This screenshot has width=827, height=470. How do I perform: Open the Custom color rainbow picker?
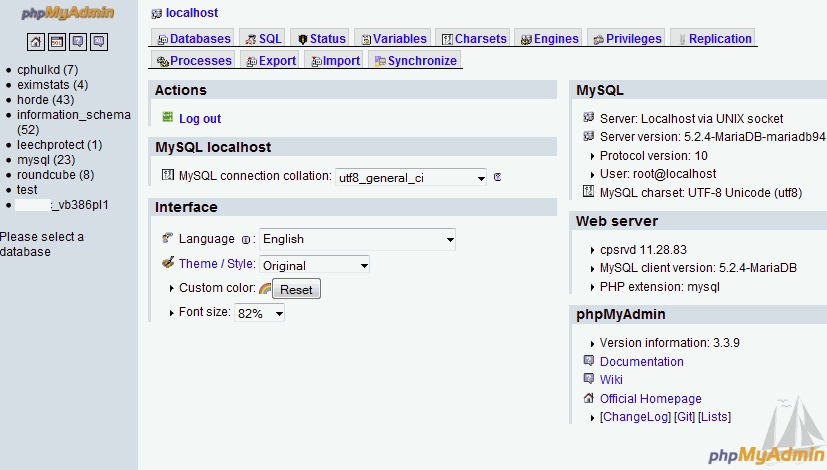pos(265,289)
